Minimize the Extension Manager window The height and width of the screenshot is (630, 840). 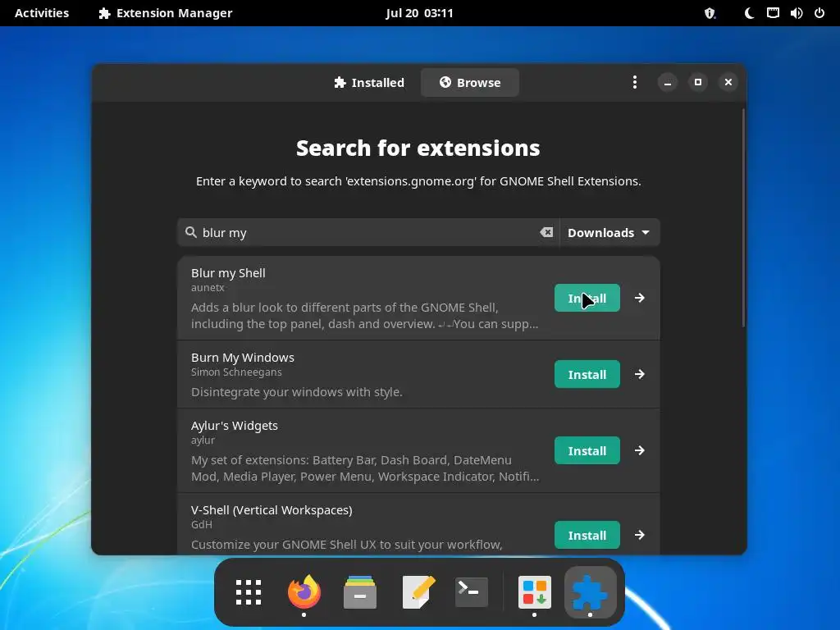pyautogui.click(x=668, y=82)
